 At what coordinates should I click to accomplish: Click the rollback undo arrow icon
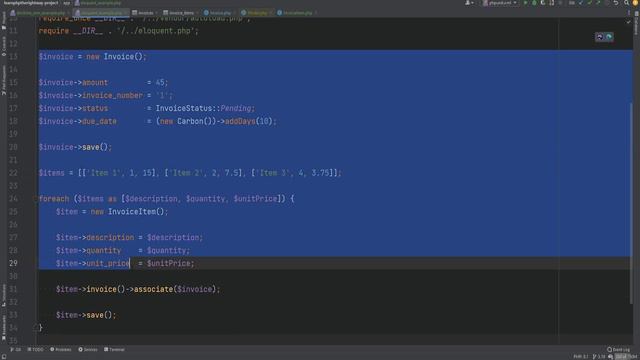coord(616,3)
